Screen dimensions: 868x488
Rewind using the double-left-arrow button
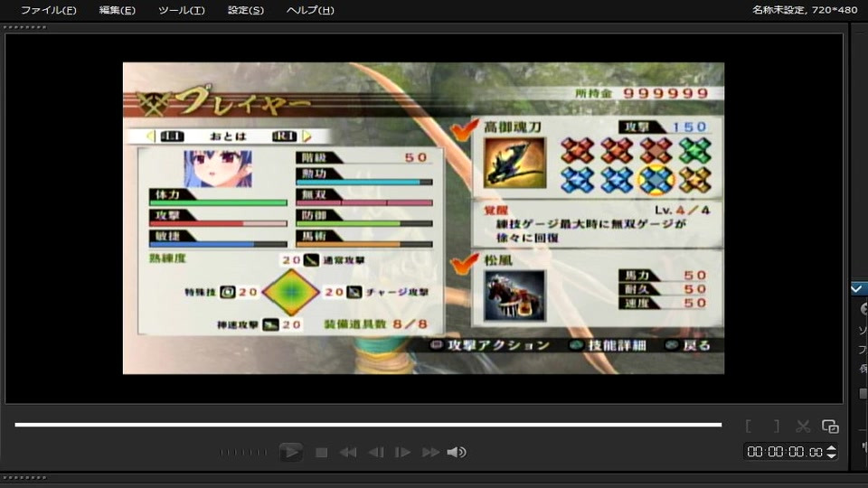click(x=348, y=453)
